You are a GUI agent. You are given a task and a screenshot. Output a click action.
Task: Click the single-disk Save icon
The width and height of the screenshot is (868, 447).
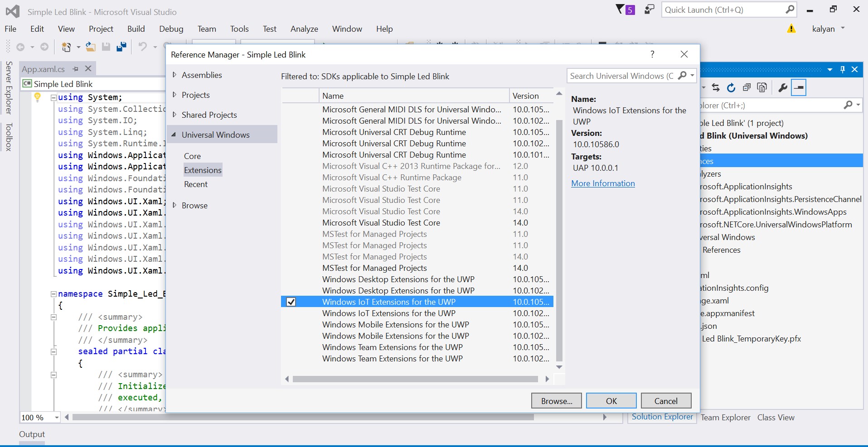pyautogui.click(x=106, y=47)
